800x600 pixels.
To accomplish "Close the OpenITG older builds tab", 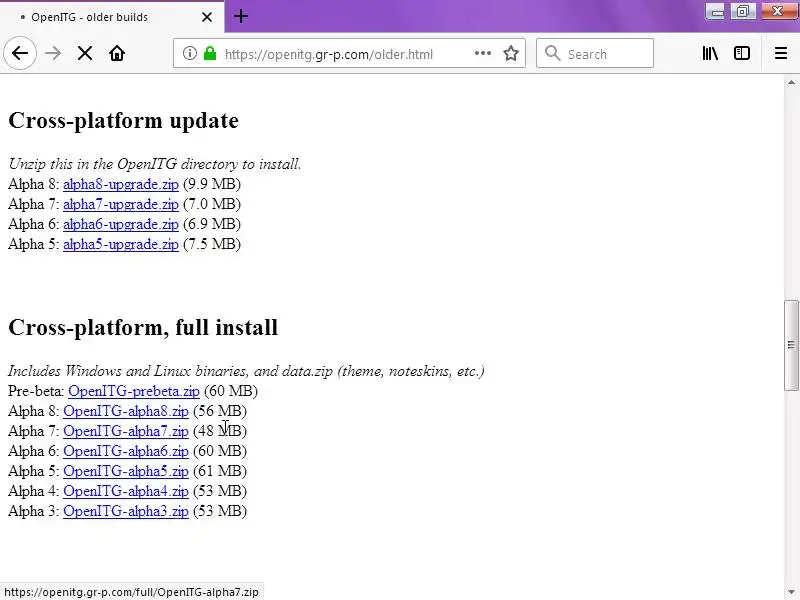I will tap(207, 17).
